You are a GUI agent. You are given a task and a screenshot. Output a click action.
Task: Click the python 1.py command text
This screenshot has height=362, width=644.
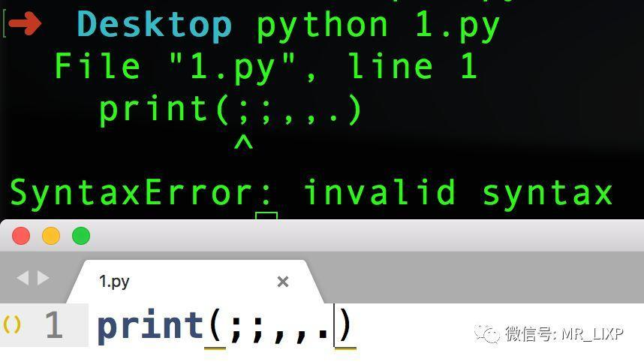click(x=378, y=26)
